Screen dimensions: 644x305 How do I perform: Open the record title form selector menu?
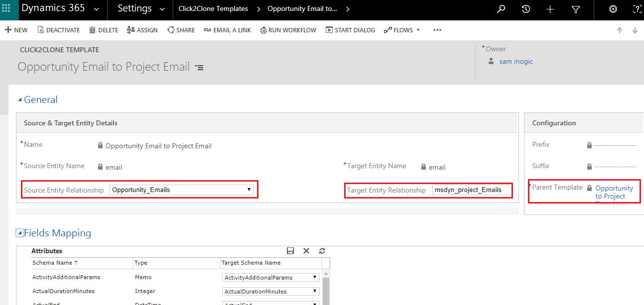199,67
